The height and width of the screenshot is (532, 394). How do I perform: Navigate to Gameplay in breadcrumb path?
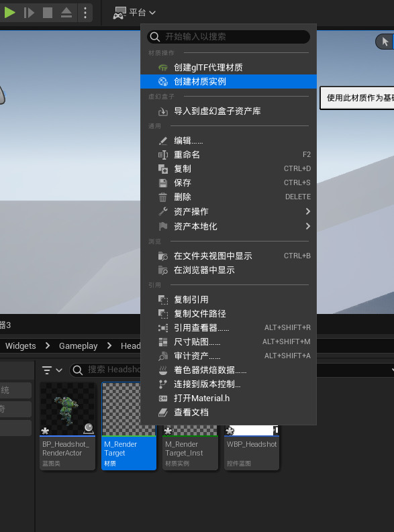pyautogui.click(x=78, y=345)
